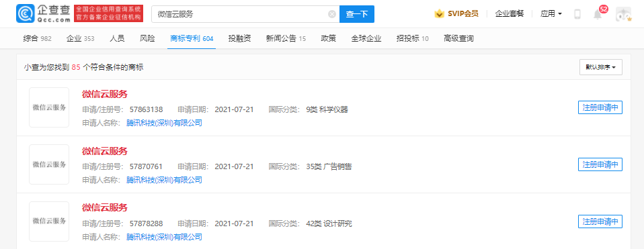Click the red official credit agency banner
This screenshot has height=249, width=644.
[109, 14]
